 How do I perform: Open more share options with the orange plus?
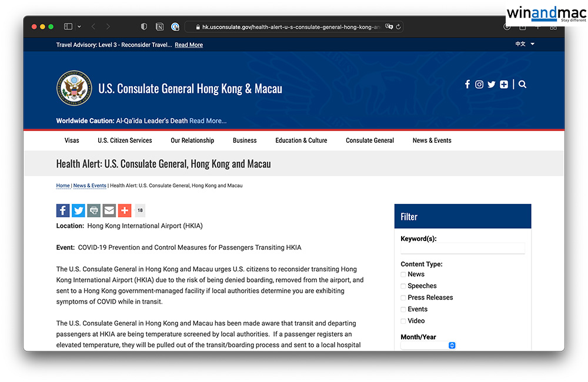coord(124,210)
